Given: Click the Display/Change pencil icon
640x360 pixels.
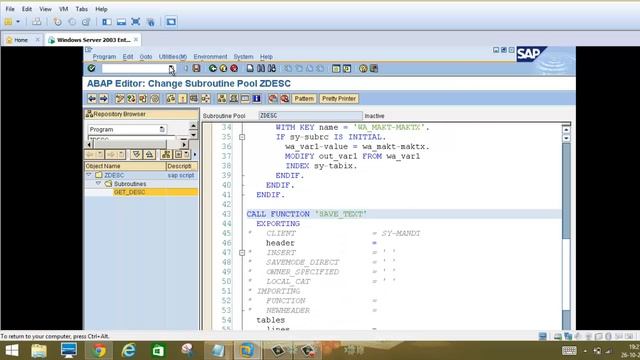Looking at the screenshot, I should (120, 99).
